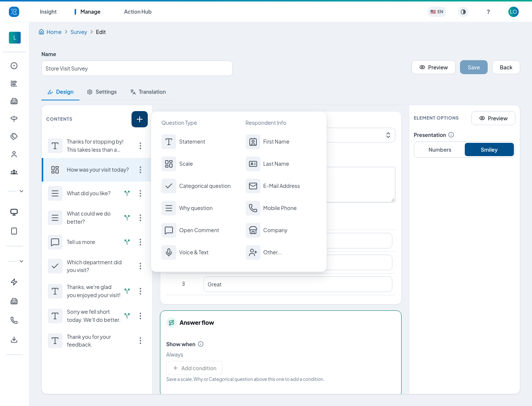Open the question type combo box arrows

coord(388,135)
